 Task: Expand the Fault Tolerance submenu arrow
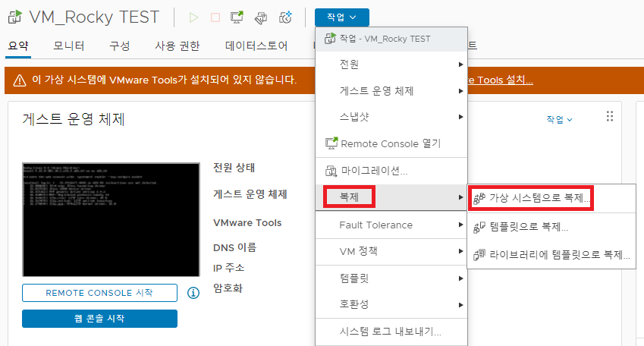461,225
